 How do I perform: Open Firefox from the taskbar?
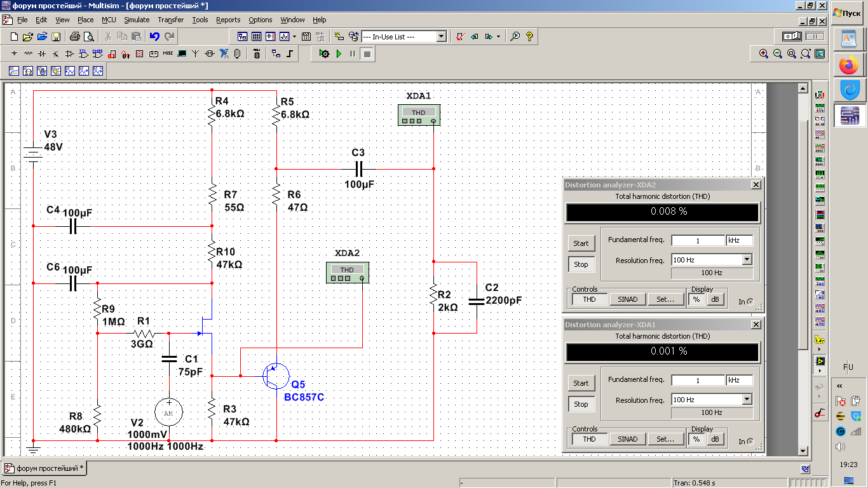pos(849,64)
